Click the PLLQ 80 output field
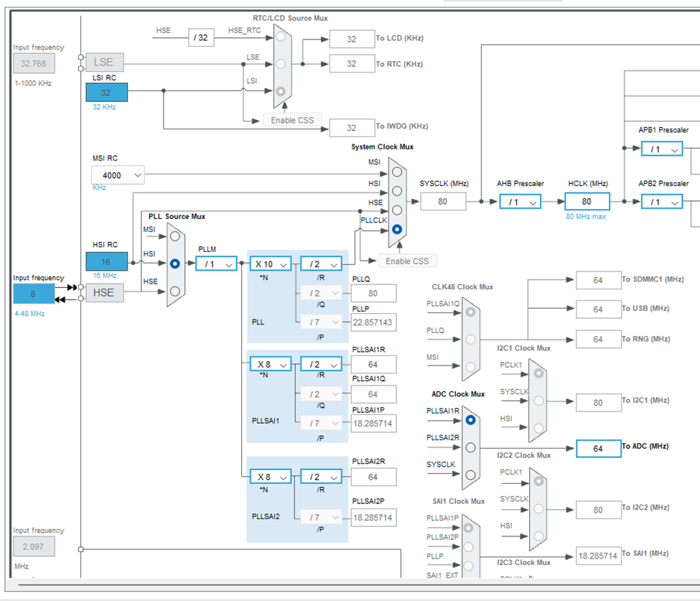The image size is (700, 601). click(373, 294)
